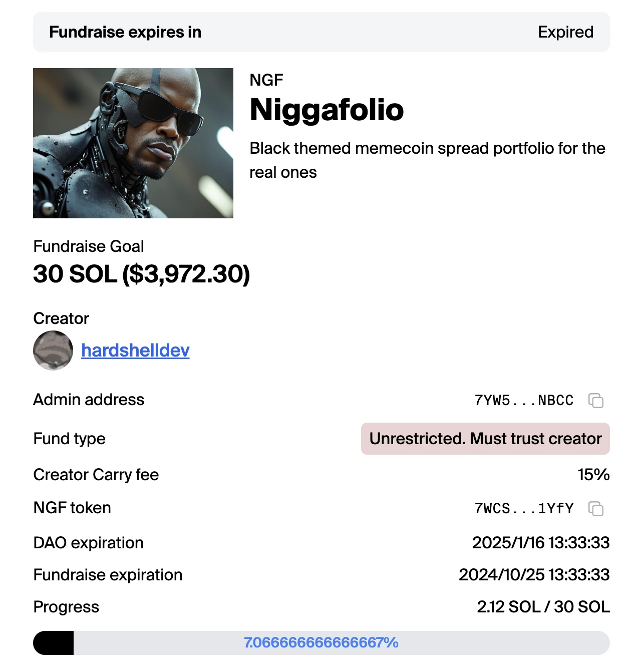Click the 30 SOL fundraise goal amount
Image resolution: width=641 pixels, height=672 pixels.
point(141,274)
